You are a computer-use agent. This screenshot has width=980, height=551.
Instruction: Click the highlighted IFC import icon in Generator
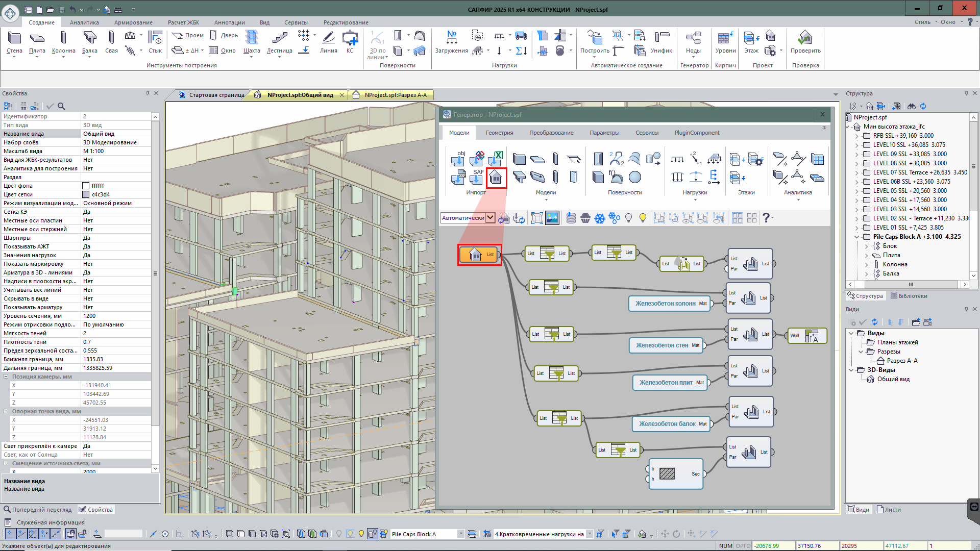pos(496,178)
